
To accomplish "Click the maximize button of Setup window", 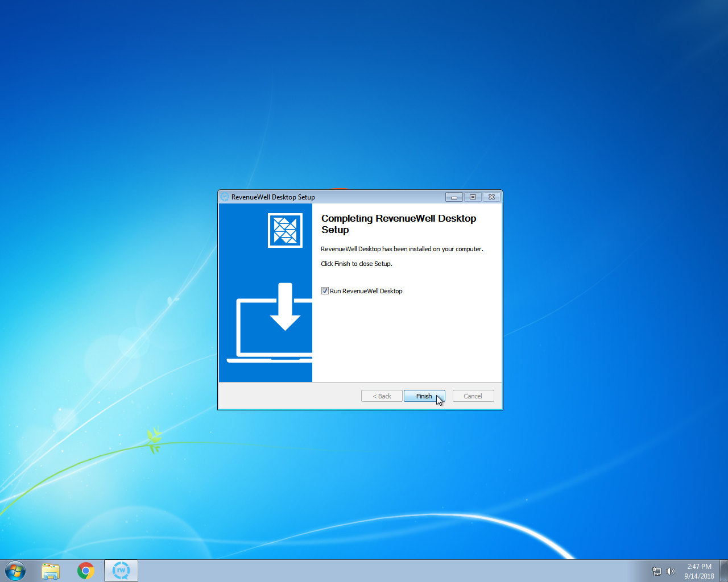I will 473,197.
